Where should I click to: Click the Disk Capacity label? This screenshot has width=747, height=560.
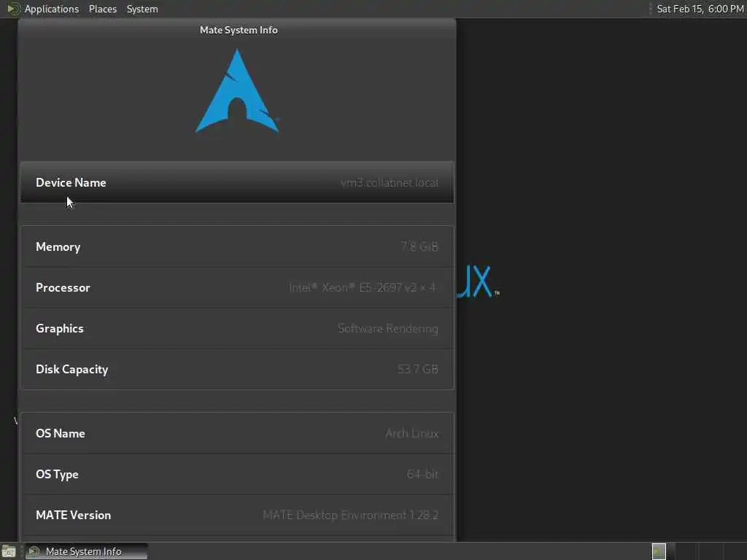(72, 370)
